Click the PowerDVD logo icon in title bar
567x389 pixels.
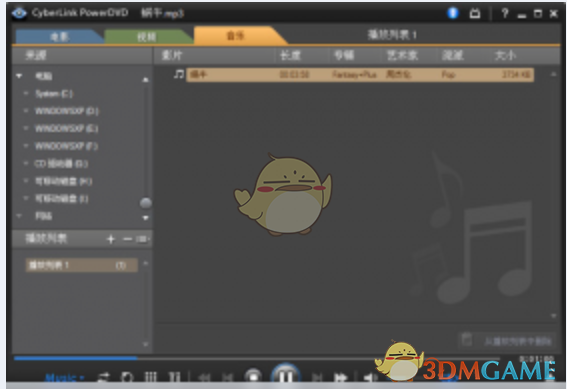point(19,13)
